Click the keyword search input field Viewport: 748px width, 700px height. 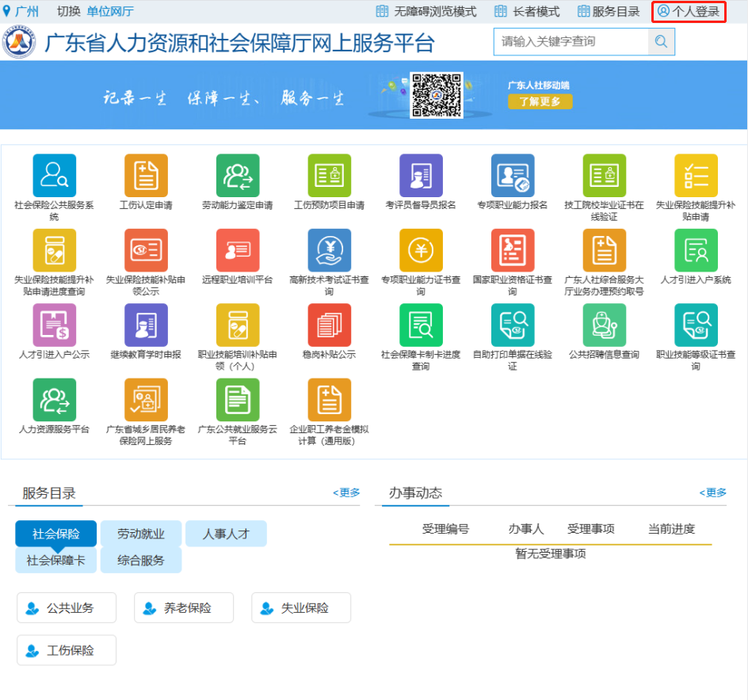[571, 42]
